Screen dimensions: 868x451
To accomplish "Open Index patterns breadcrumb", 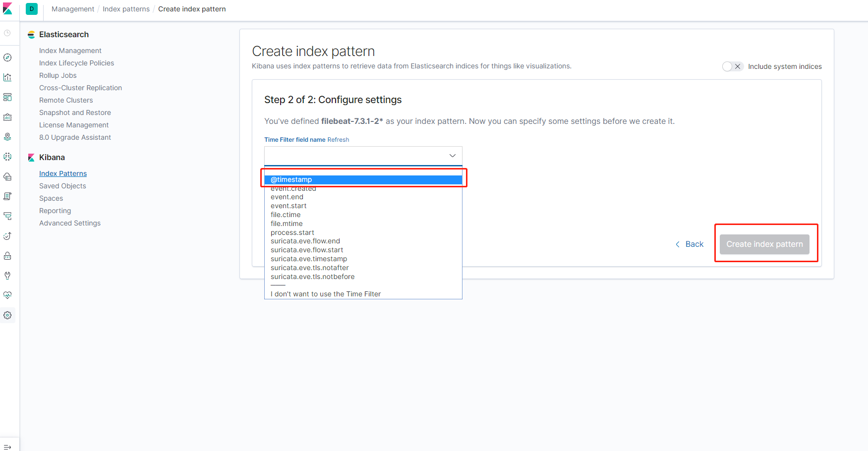I will coord(126,9).
